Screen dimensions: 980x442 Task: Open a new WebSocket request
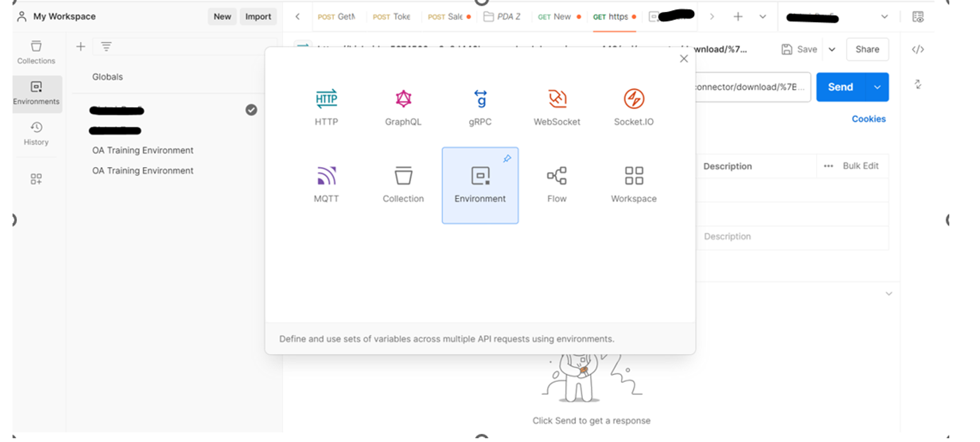pyautogui.click(x=557, y=107)
